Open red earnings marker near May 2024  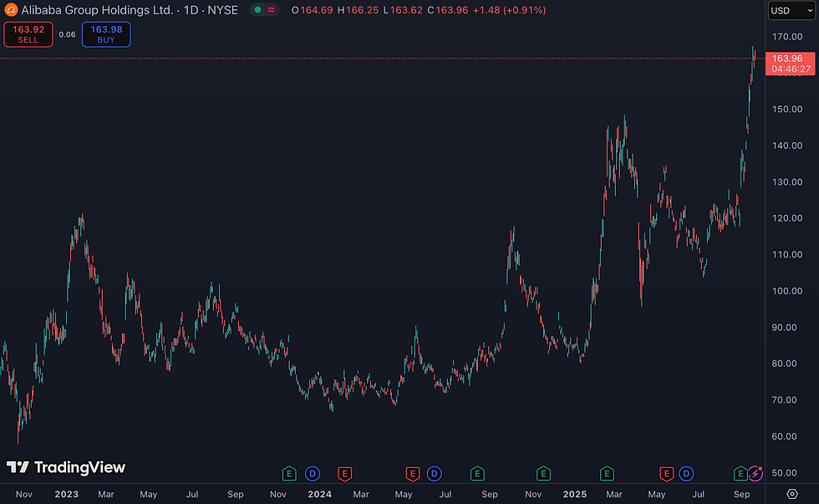413,474
